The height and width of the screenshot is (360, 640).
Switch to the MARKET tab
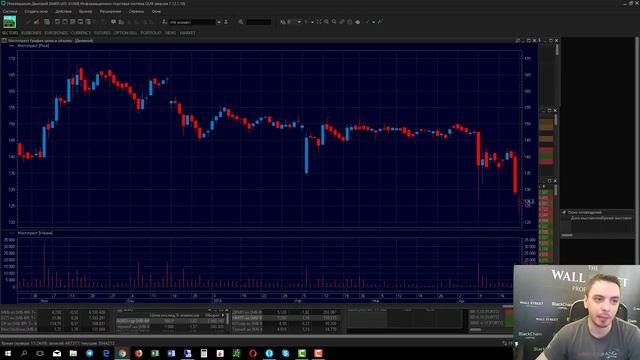[x=188, y=33]
